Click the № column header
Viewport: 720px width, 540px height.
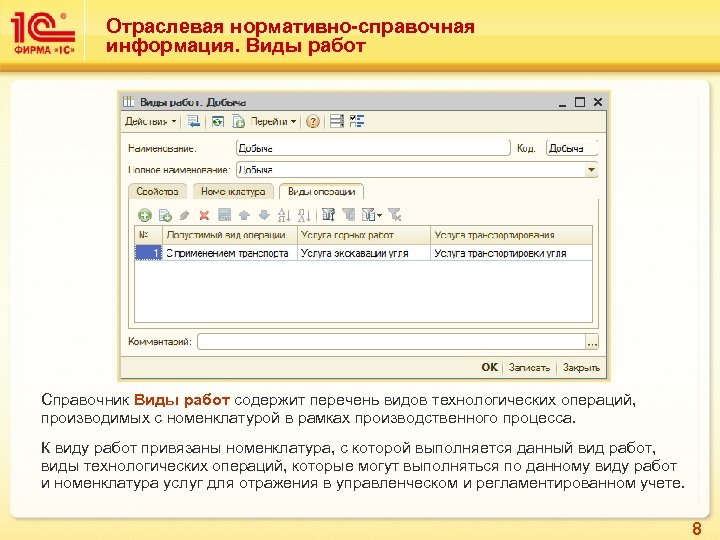[148, 235]
